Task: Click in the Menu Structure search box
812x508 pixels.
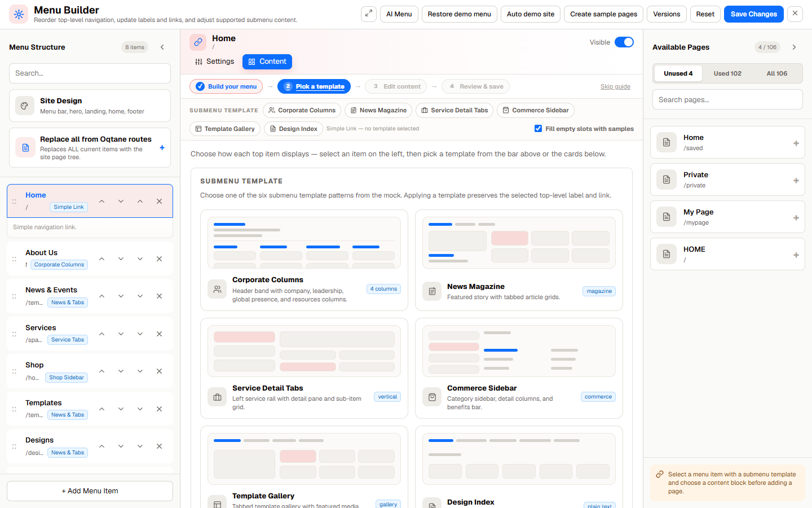Action: click(x=90, y=73)
